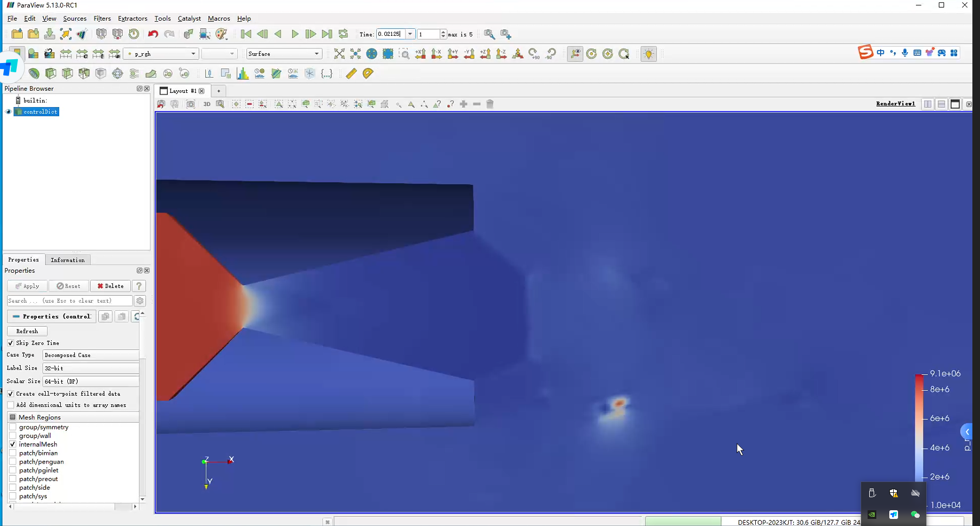Open the Scalar Size dropdown
Viewport: 980px width, 526px height.
click(x=91, y=381)
